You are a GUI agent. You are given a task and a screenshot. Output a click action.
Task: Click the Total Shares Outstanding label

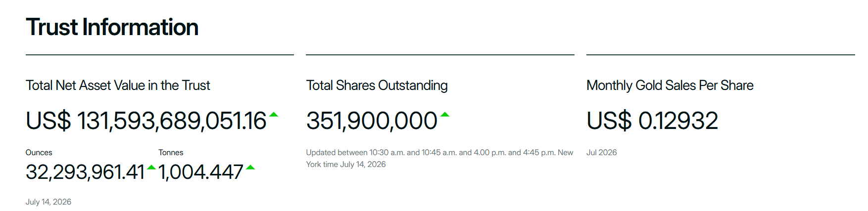pos(377,85)
